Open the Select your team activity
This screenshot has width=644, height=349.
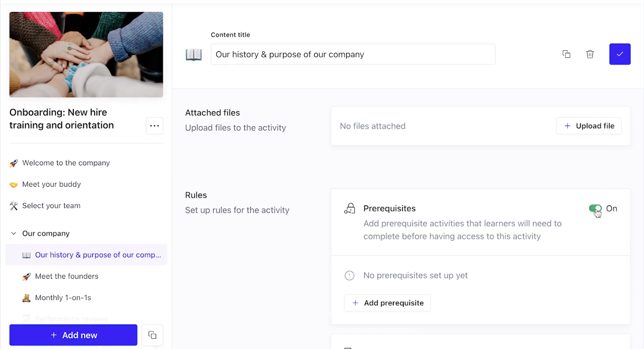tap(52, 206)
